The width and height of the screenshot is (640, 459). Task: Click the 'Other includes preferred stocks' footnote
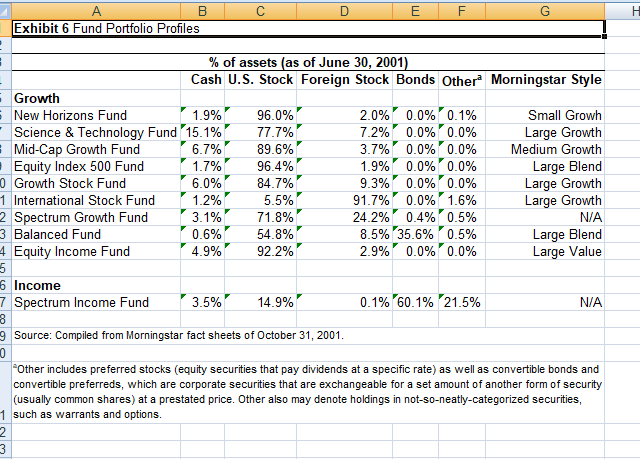pyautogui.click(x=308, y=392)
